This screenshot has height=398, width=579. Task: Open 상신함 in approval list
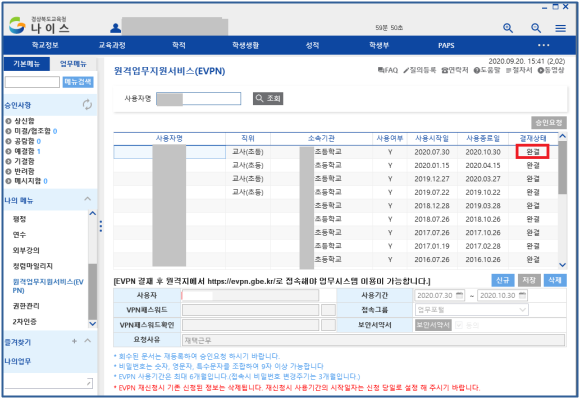coord(24,121)
